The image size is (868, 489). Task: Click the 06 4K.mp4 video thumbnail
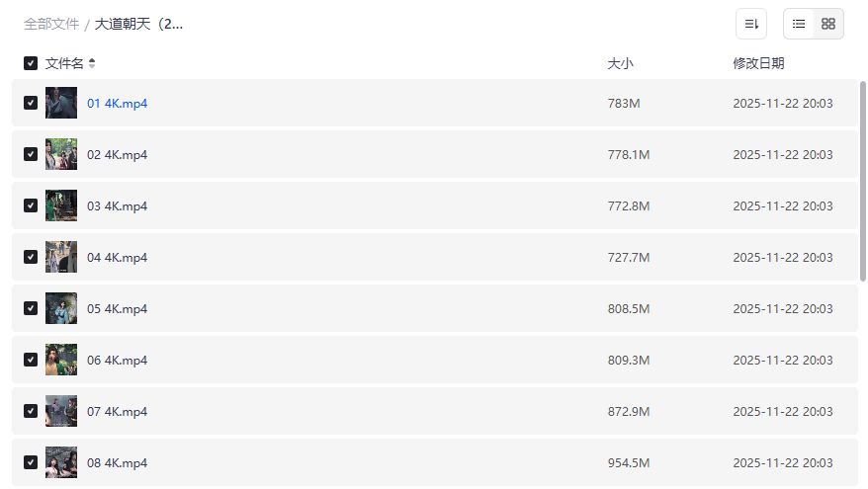(x=61, y=360)
